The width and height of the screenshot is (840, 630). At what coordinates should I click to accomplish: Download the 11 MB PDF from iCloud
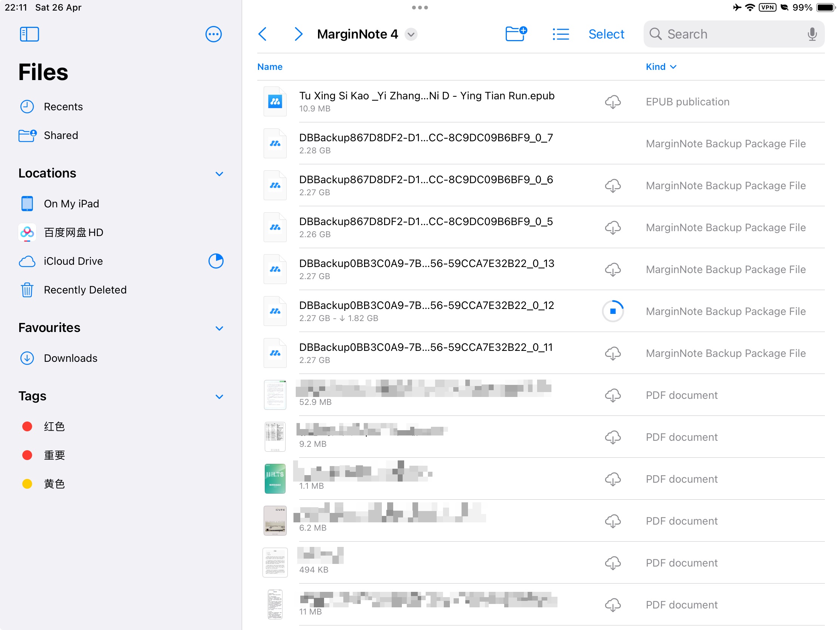[x=613, y=605]
